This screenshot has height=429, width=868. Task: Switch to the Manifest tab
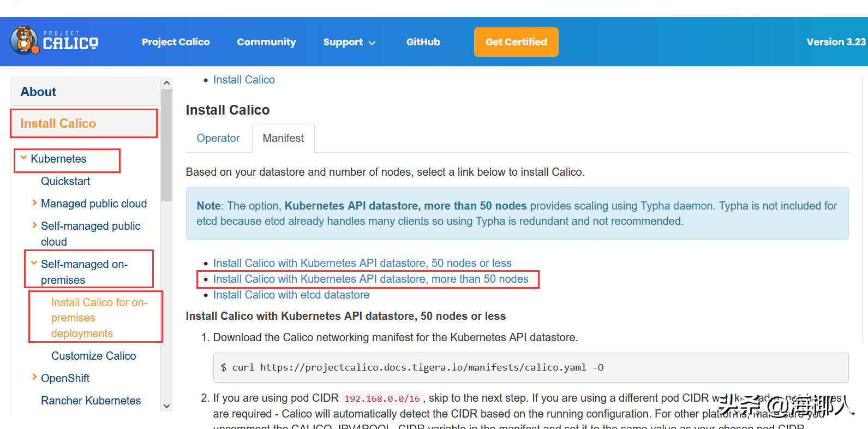283,138
